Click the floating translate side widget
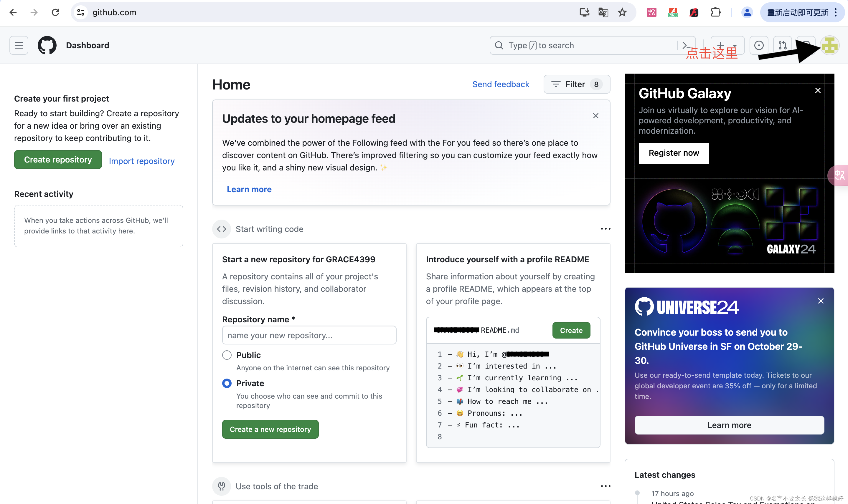The height and width of the screenshot is (504, 848). click(x=839, y=175)
